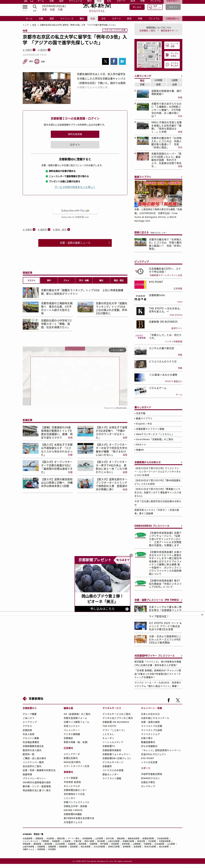Open 観光 in main navigation
Screen dimensions: 205x868
(x=82, y=19)
